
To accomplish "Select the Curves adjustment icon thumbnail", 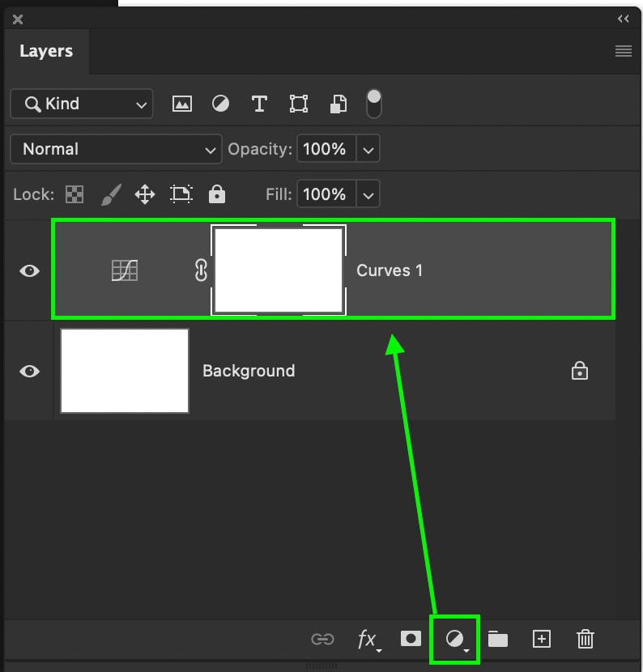I will pyautogui.click(x=125, y=270).
